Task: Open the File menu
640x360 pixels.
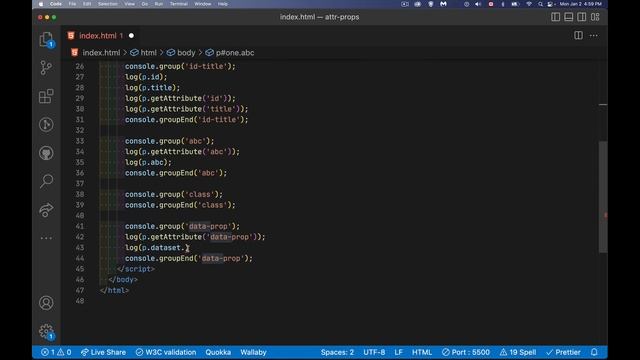Action: (x=72, y=4)
